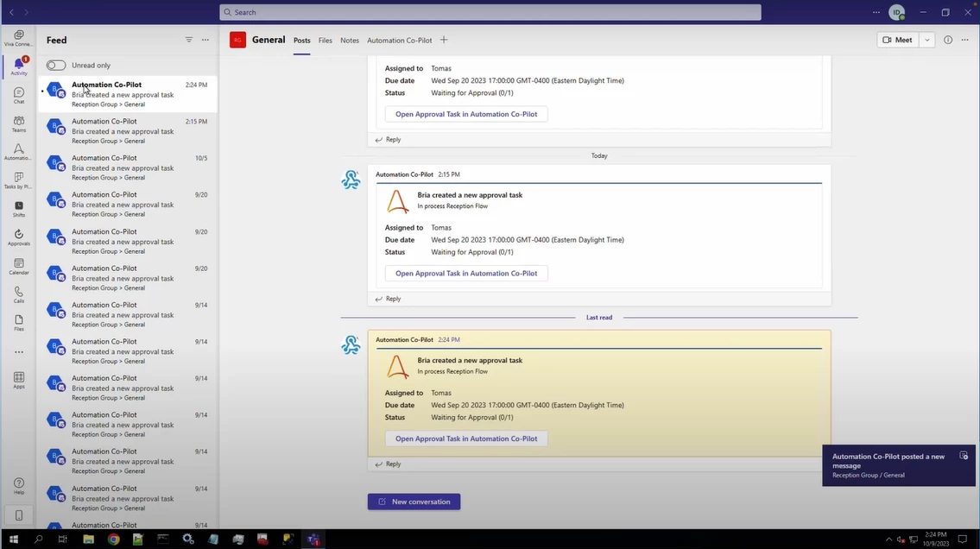
Task: Toggle the Unread only switch
Action: [55, 65]
